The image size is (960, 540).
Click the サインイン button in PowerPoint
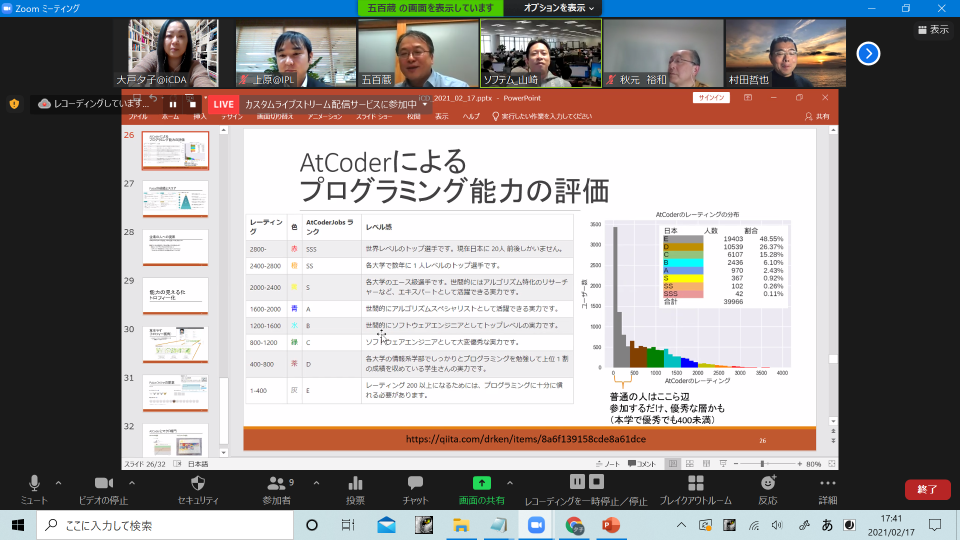[x=711, y=97]
